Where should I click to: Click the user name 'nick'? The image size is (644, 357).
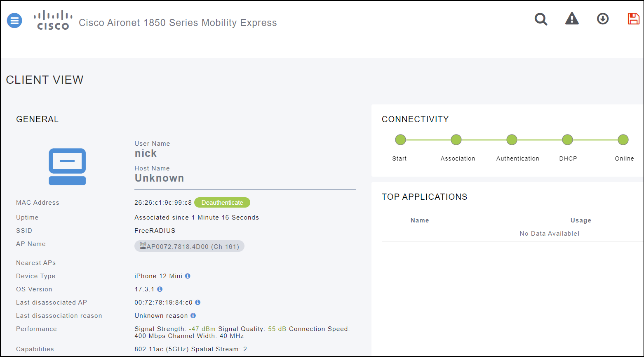146,154
